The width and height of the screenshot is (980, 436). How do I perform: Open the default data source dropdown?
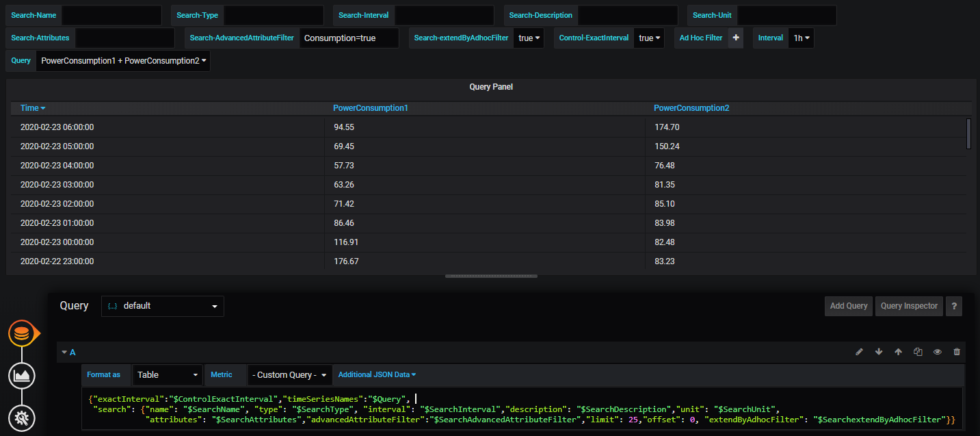[163, 306]
